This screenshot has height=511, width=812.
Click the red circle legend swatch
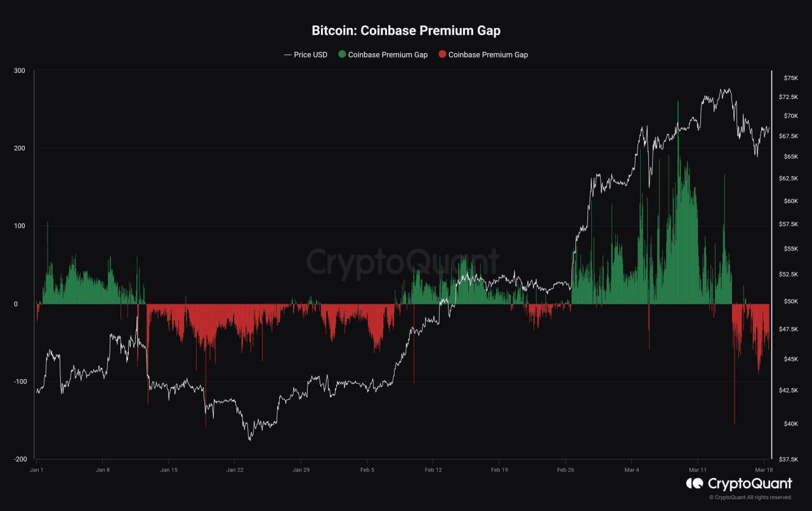tap(442, 55)
